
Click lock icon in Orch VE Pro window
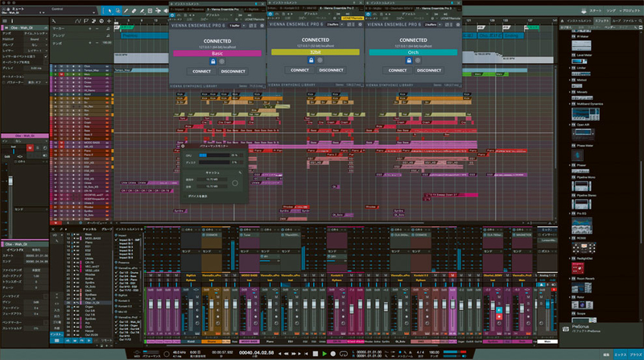pos(409,60)
